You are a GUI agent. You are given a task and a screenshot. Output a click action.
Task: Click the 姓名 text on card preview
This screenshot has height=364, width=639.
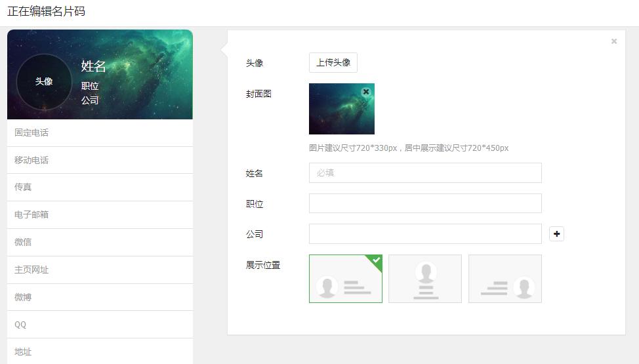point(93,66)
